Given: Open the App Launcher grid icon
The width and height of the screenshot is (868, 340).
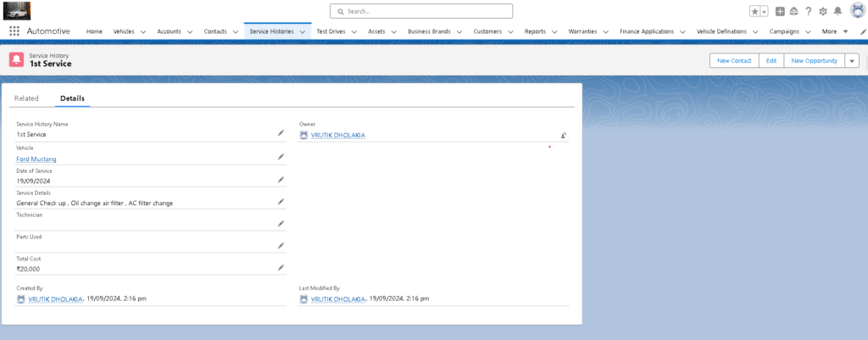Looking at the screenshot, I should click(14, 31).
